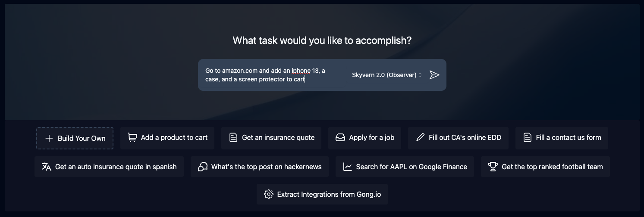Choose "Get an auto insurance quote in spanish" text
The height and width of the screenshot is (217, 644).
(116, 167)
